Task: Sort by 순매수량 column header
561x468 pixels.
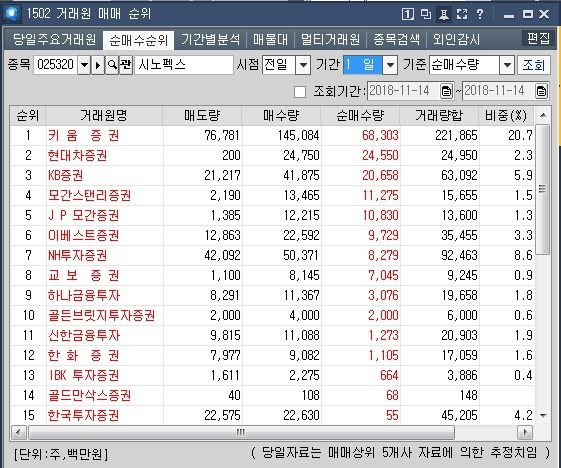Action: tap(360, 116)
